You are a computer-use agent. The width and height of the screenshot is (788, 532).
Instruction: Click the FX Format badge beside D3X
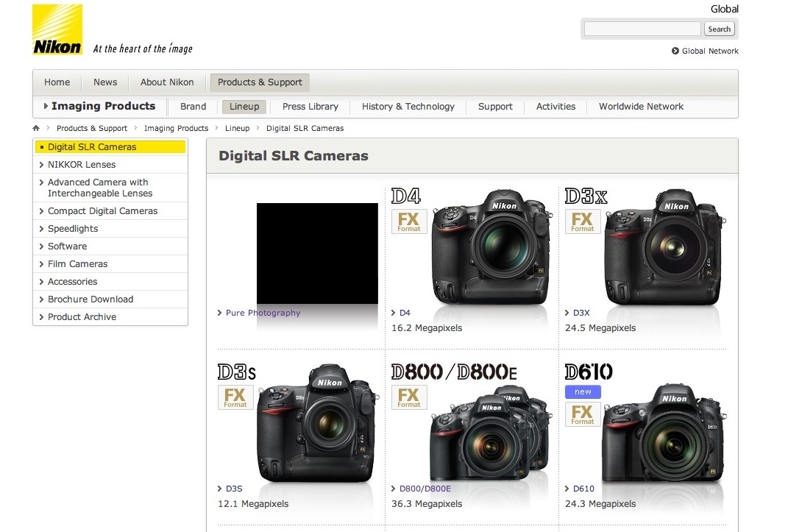click(x=582, y=221)
